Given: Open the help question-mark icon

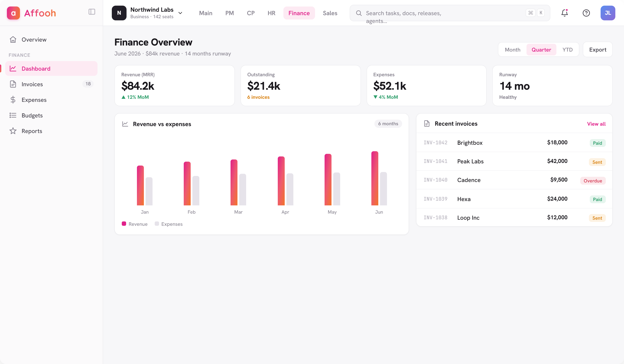Looking at the screenshot, I should [x=586, y=13].
